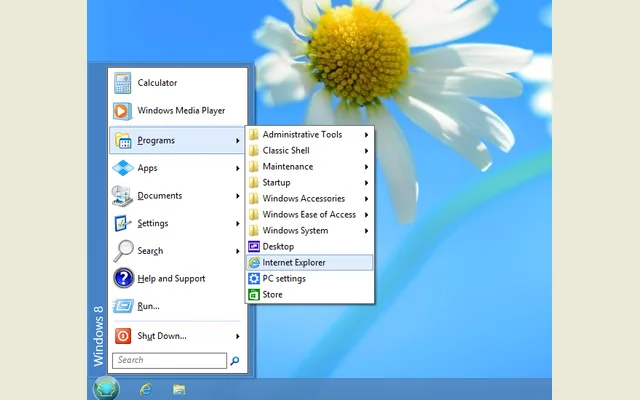640x400 pixels.
Task: Open Help and Support entry label
Action: pos(171,279)
